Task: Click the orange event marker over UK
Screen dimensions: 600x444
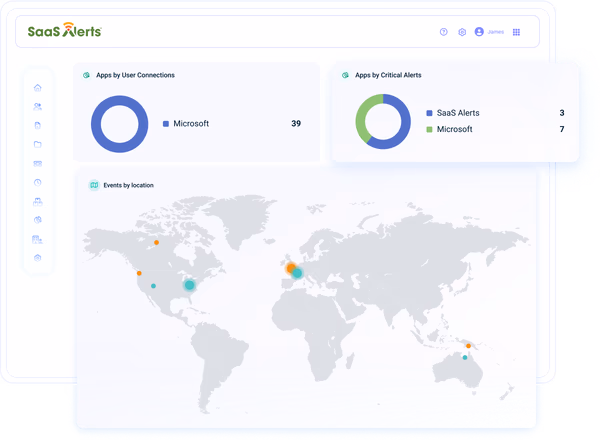Action: (291, 268)
